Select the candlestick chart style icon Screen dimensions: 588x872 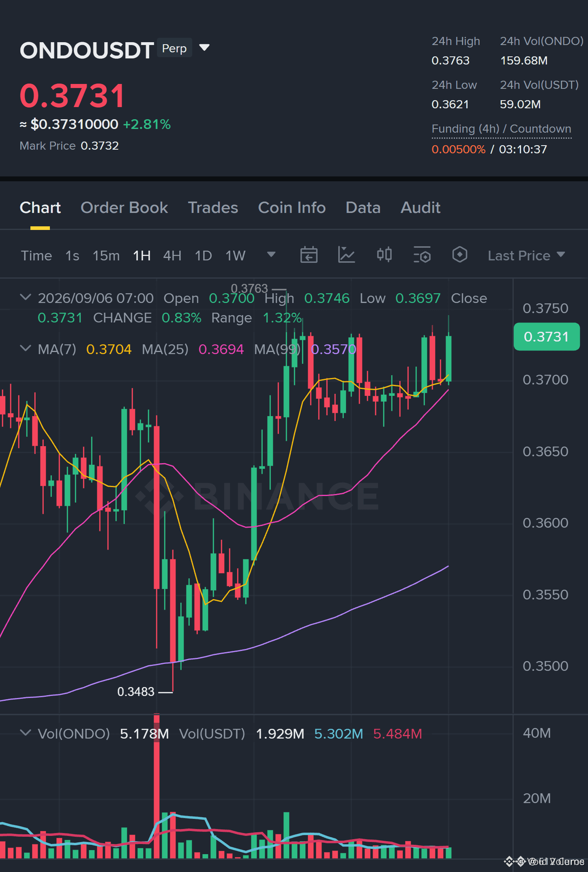(x=384, y=255)
